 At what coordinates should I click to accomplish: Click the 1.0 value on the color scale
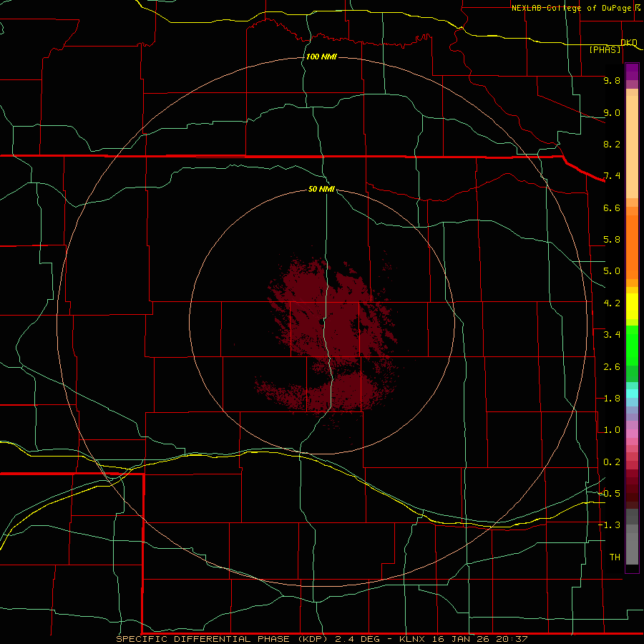coord(612,430)
